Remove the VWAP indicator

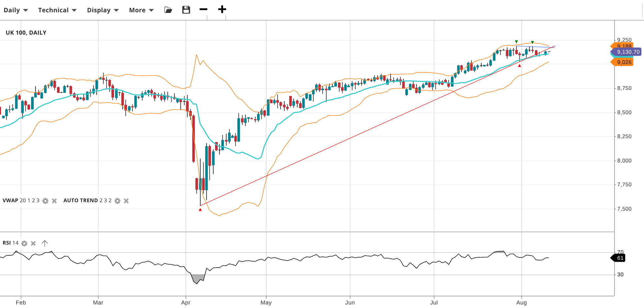54,201
